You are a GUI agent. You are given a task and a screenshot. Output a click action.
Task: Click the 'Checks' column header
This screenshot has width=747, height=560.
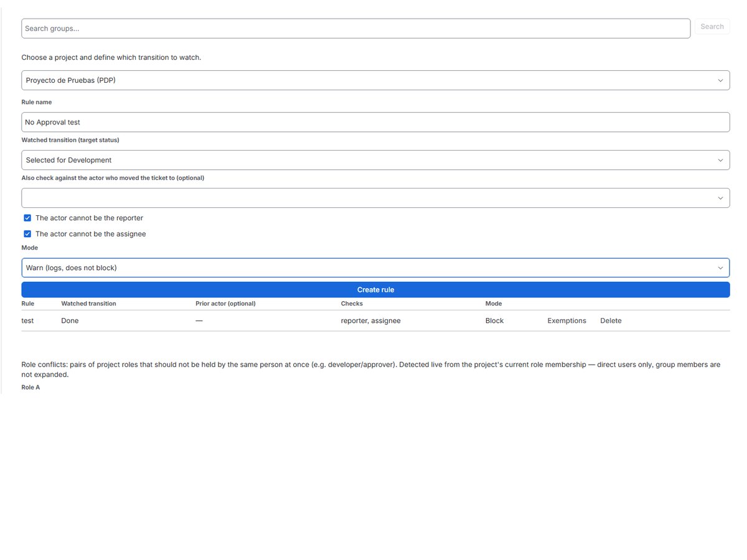(x=352, y=304)
